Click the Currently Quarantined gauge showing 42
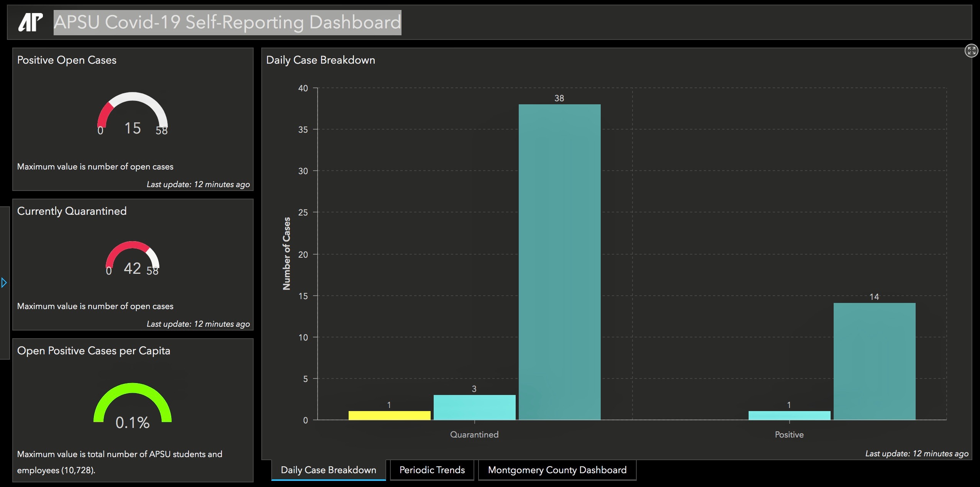This screenshot has height=487, width=980. click(x=132, y=257)
